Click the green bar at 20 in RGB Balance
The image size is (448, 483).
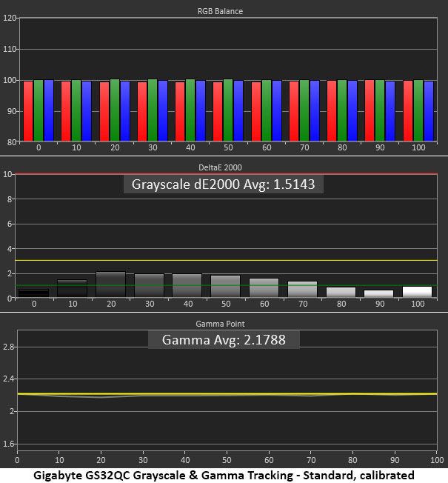coord(115,110)
